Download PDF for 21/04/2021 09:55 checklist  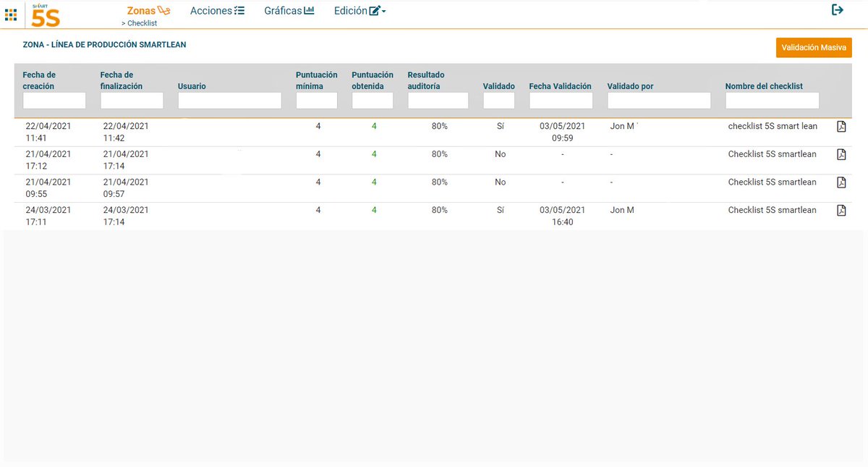click(x=841, y=182)
